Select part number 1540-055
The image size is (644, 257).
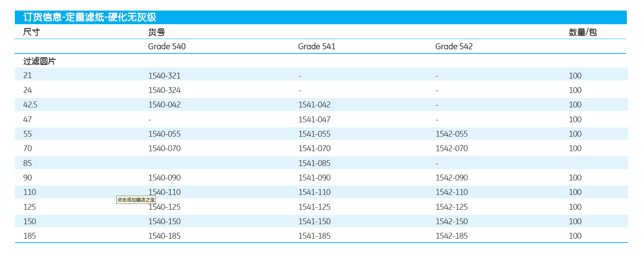(165, 134)
